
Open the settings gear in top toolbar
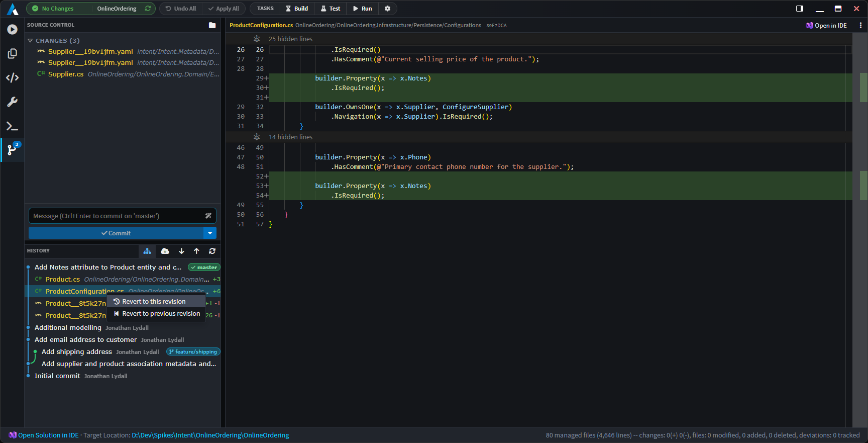tap(387, 9)
